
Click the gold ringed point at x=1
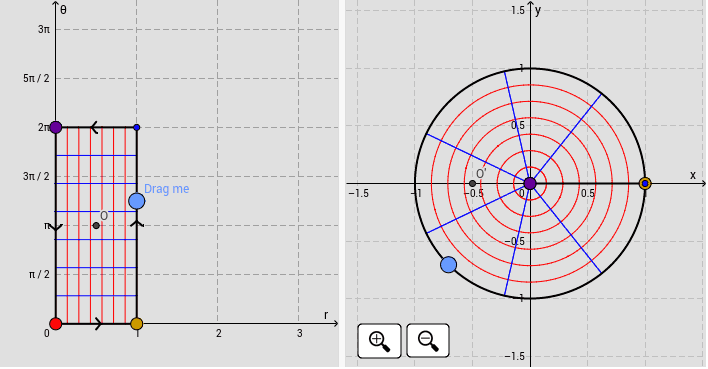[645, 183]
